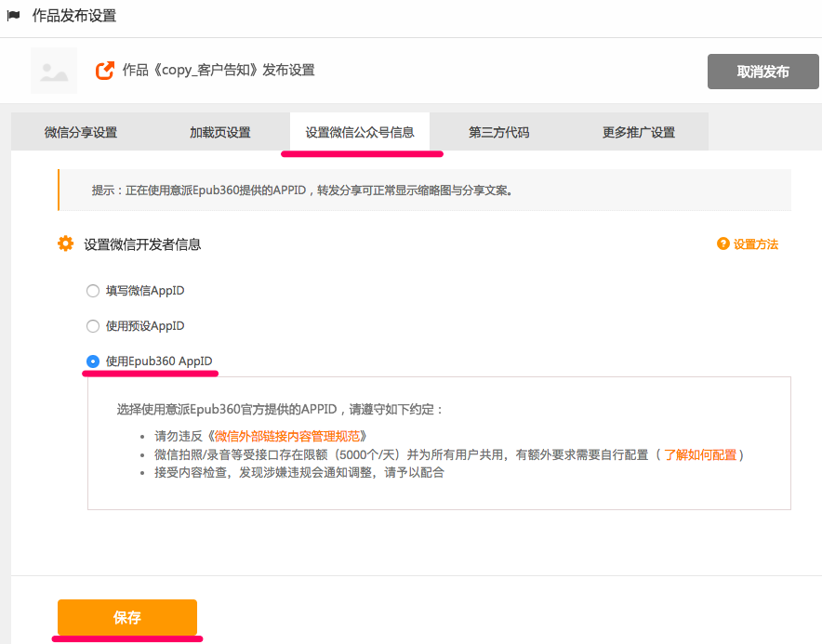Switch to the 微信分享设置 tab
Screen dimensions: 822x644
pos(81,132)
